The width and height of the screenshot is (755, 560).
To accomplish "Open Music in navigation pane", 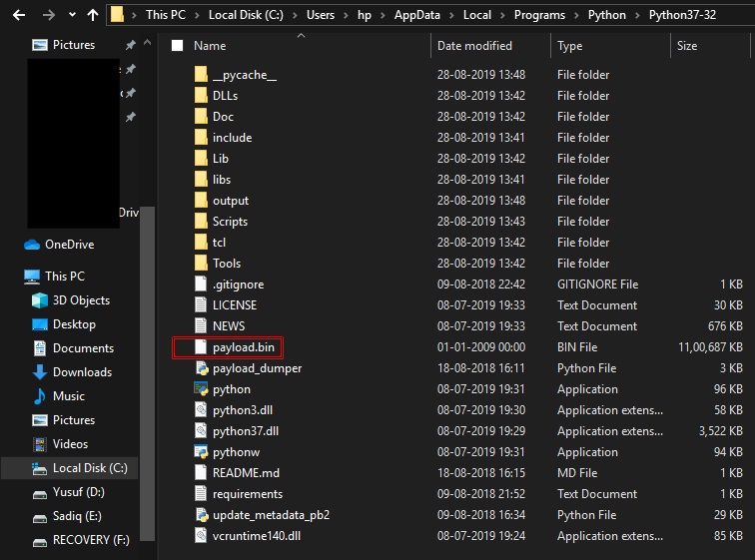I will [x=59, y=396].
